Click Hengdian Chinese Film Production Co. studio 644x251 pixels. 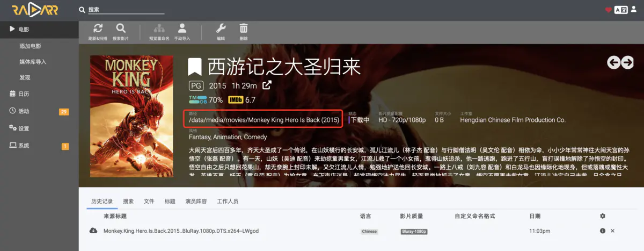(x=513, y=120)
